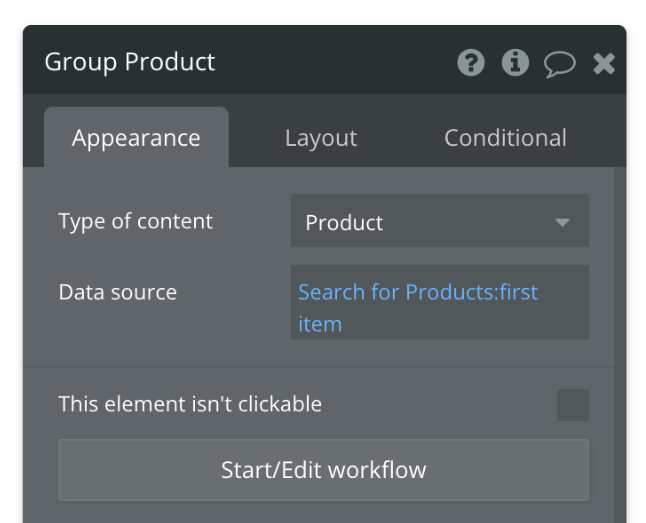Click the 'This element isn't clickable' label text
646x523 pixels.
point(190,404)
